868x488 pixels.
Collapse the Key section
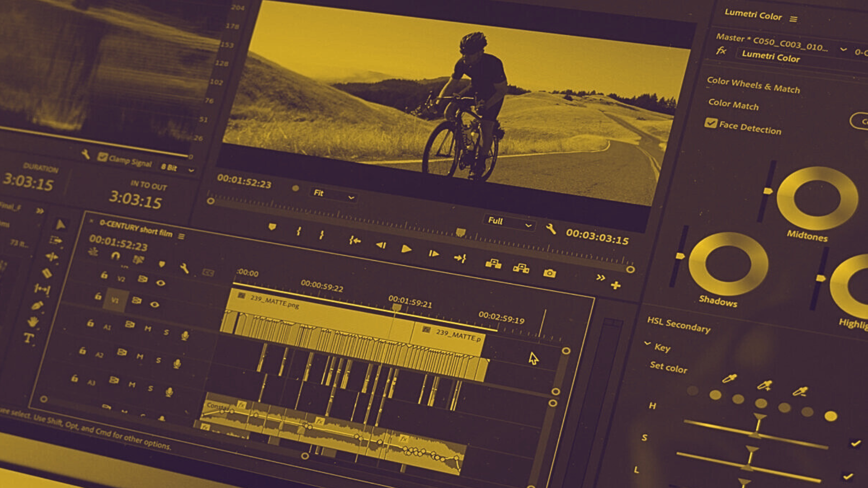tap(647, 343)
